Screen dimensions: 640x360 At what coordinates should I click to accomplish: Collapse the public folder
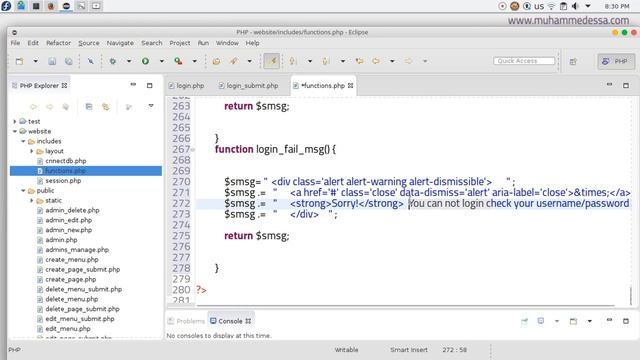point(23,191)
